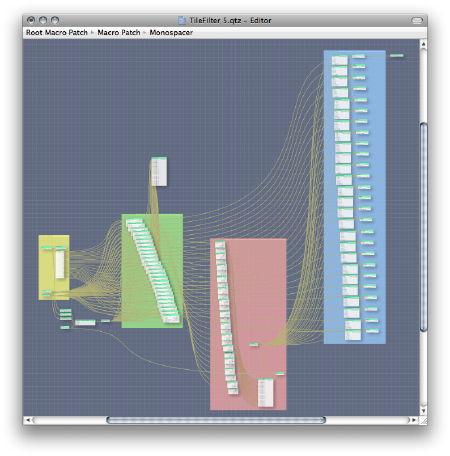Select the large patch at pink group bottom
450x456 pixels.
266,393
